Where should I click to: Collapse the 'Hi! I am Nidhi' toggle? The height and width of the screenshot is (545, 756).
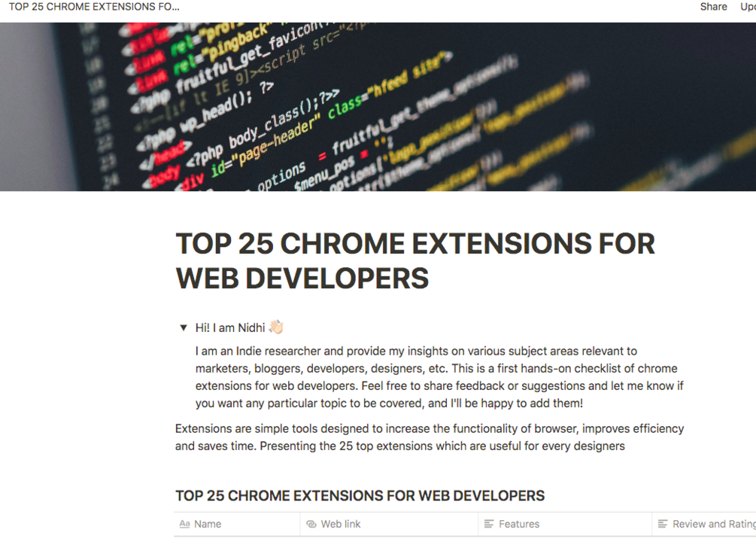point(184,328)
